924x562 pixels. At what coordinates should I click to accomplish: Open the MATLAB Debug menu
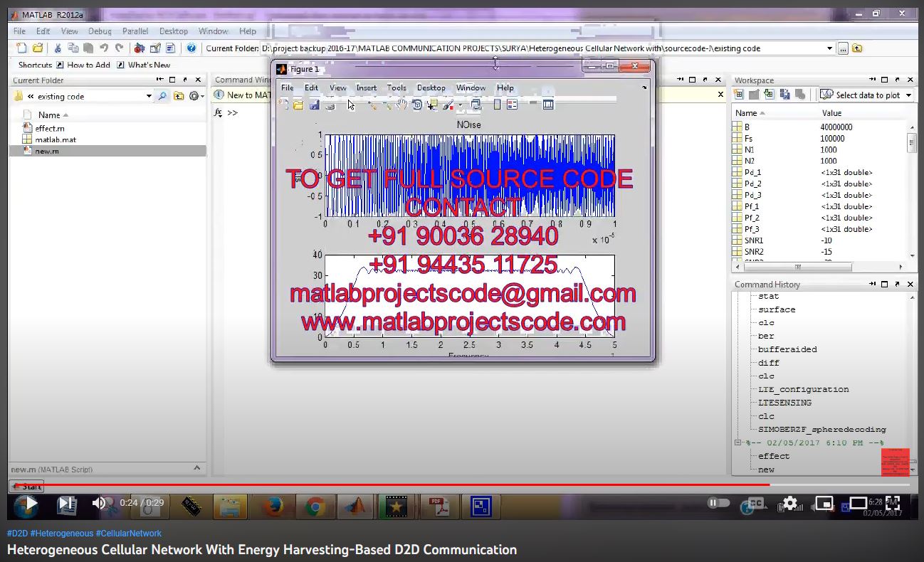(100, 31)
